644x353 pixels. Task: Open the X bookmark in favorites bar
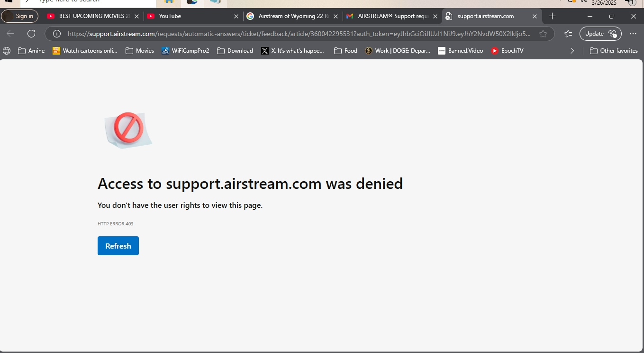click(x=293, y=51)
